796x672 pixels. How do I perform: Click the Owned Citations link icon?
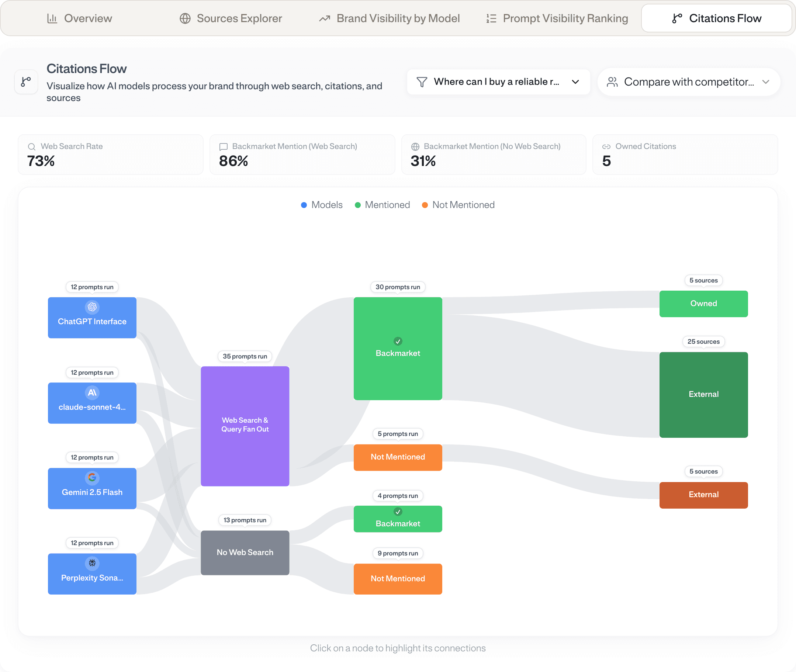[607, 147]
